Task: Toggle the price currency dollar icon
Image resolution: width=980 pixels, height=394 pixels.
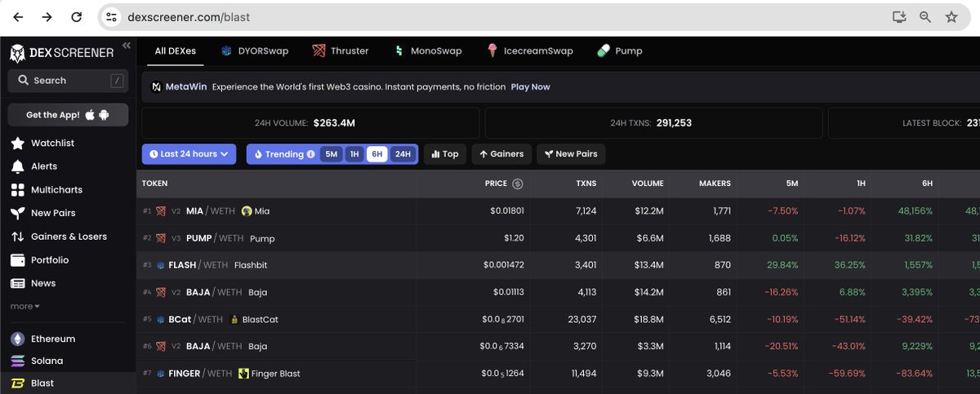Action: [x=518, y=184]
